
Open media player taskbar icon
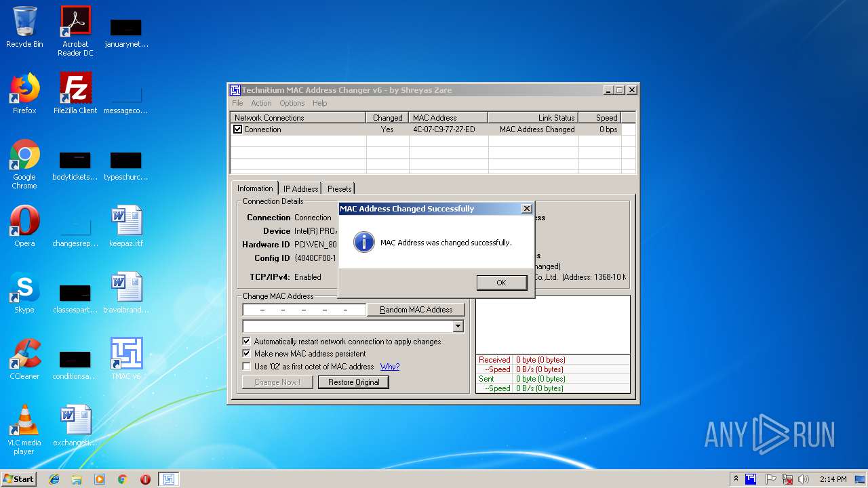click(x=100, y=479)
